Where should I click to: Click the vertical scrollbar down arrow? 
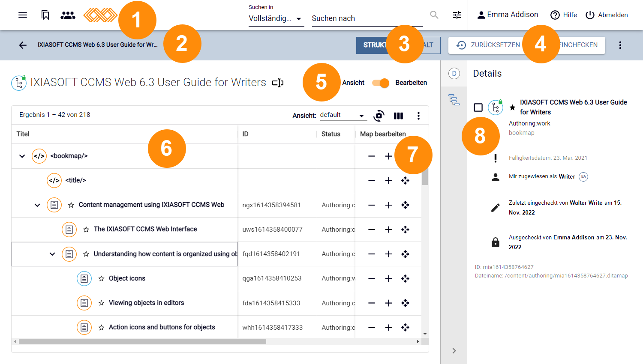click(x=425, y=334)
